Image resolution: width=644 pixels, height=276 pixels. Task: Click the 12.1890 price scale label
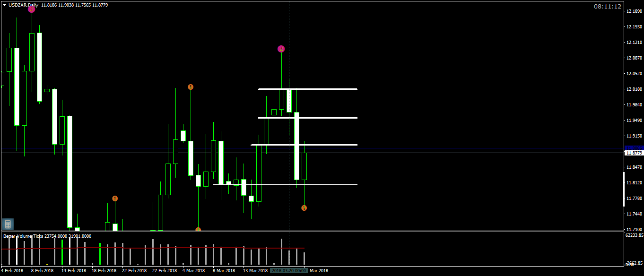tap(634, 11)
